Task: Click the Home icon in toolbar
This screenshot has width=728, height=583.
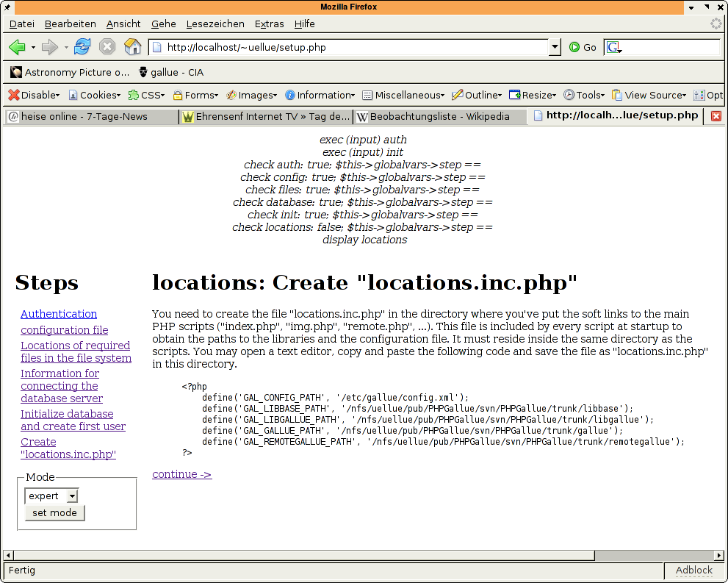Action: 132,47
